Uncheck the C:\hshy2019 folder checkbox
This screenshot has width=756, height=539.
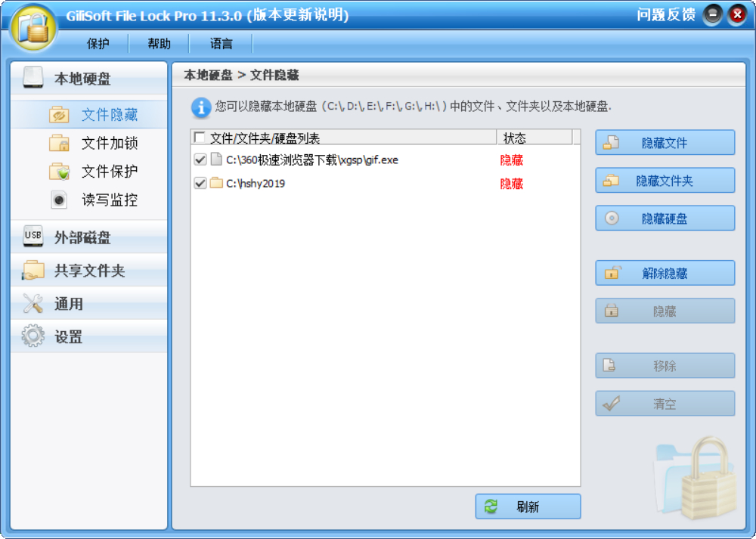pyautogui.click(x=200, y=183)
